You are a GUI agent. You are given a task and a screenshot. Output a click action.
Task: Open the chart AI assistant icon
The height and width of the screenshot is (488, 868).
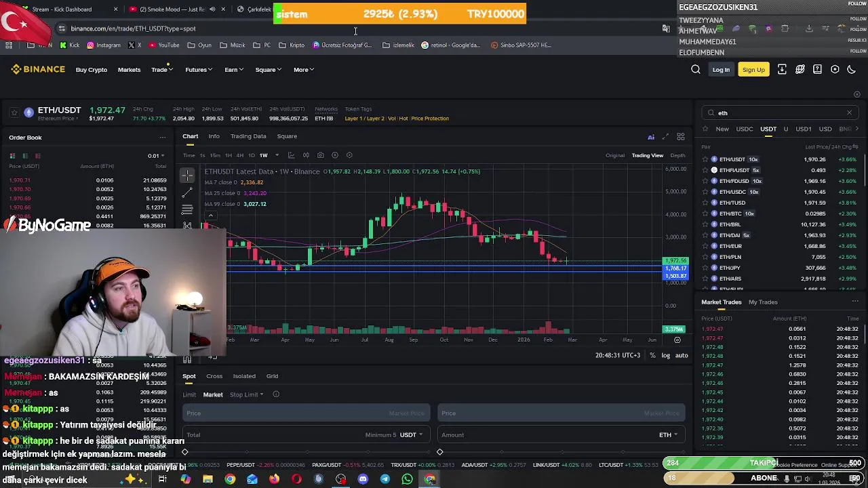pos(651,137)
